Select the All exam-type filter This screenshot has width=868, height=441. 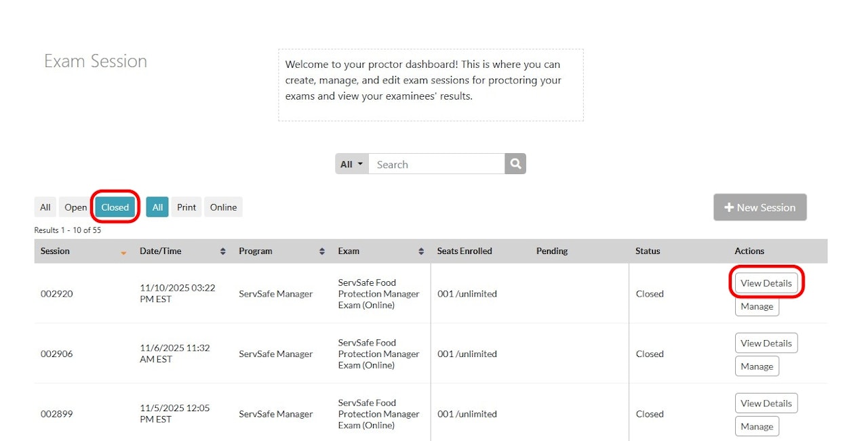tap(157, 207)
